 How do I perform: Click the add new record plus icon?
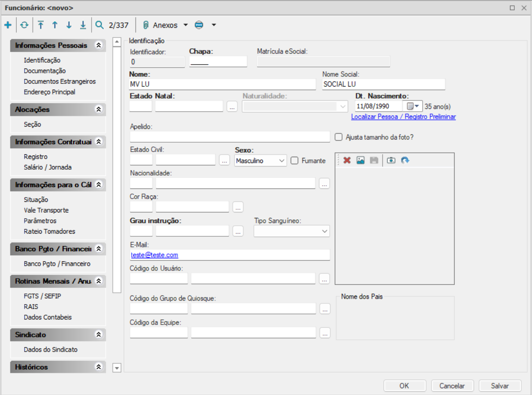8,25
